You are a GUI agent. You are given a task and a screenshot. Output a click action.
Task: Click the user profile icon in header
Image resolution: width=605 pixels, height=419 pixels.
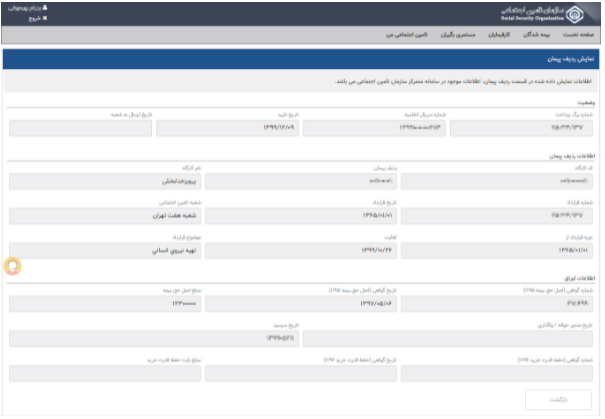[45, 8]
